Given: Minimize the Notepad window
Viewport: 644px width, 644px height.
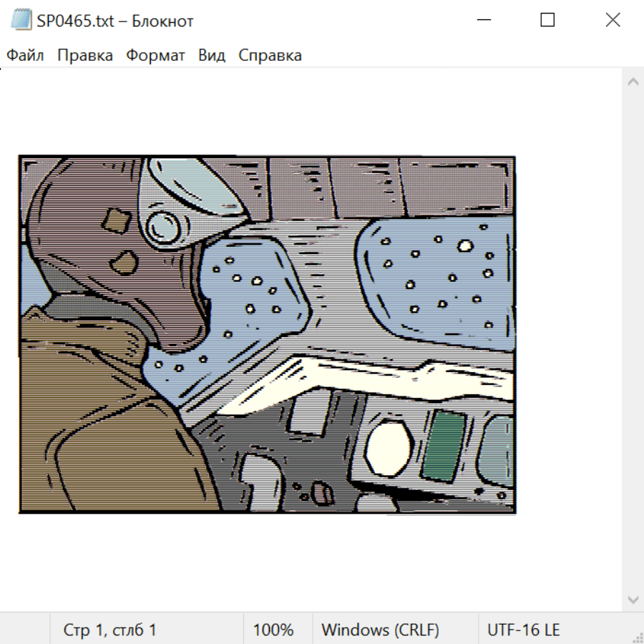Looking at the screenshot, I should 482,21.
